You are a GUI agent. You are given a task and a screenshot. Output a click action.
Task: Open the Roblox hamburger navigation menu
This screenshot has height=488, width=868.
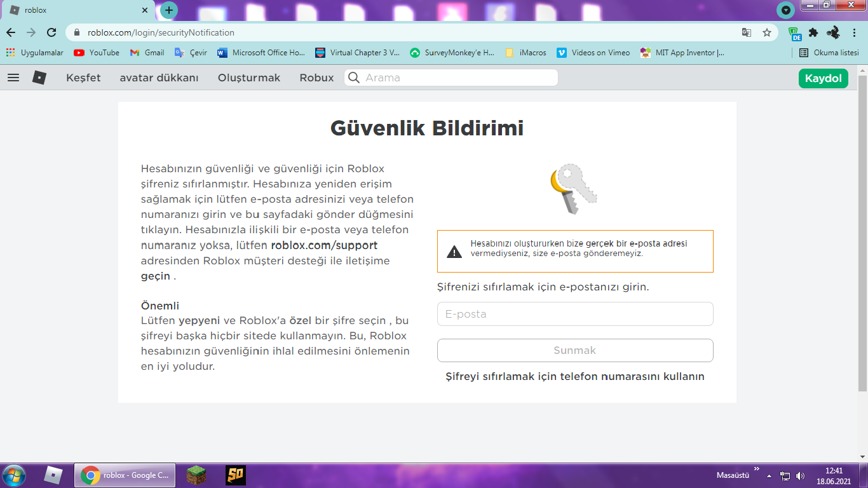tap(13, 78)
